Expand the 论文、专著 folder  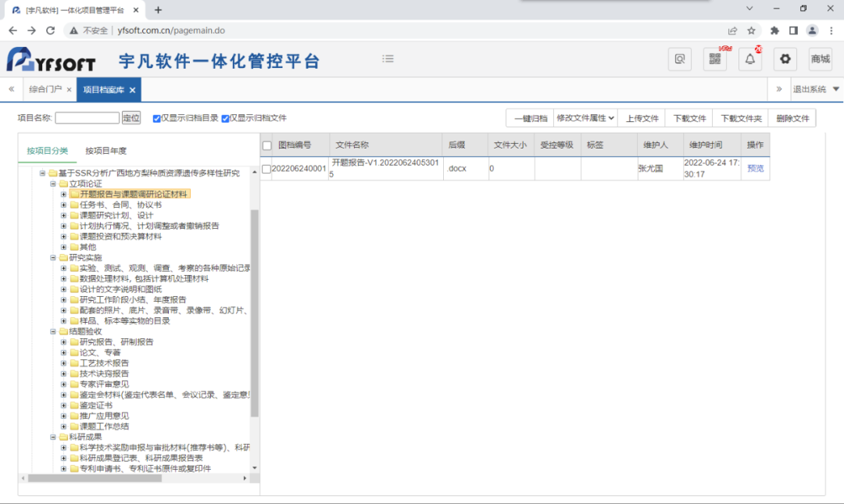[63, 352]
